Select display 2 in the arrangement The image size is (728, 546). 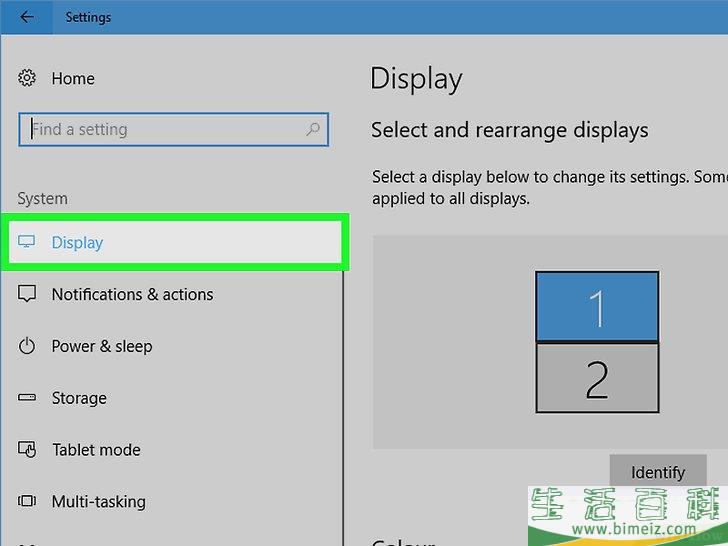597,378
